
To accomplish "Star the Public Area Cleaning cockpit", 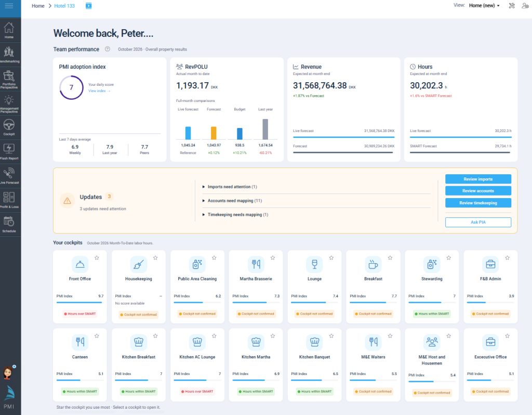I will (214, 258).
